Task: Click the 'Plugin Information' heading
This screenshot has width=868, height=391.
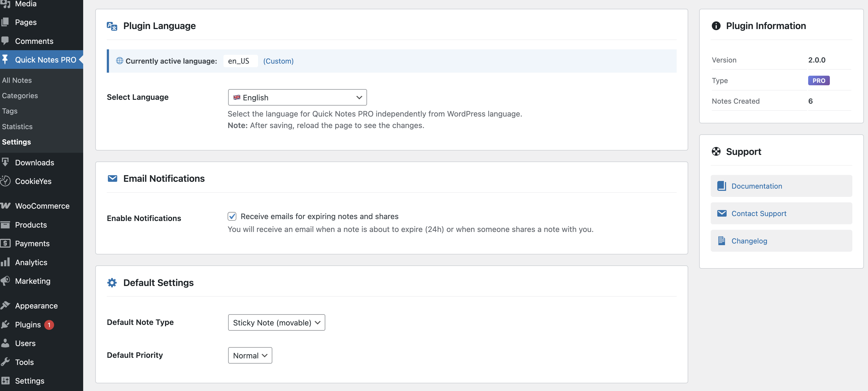Action: pos(766,26)
